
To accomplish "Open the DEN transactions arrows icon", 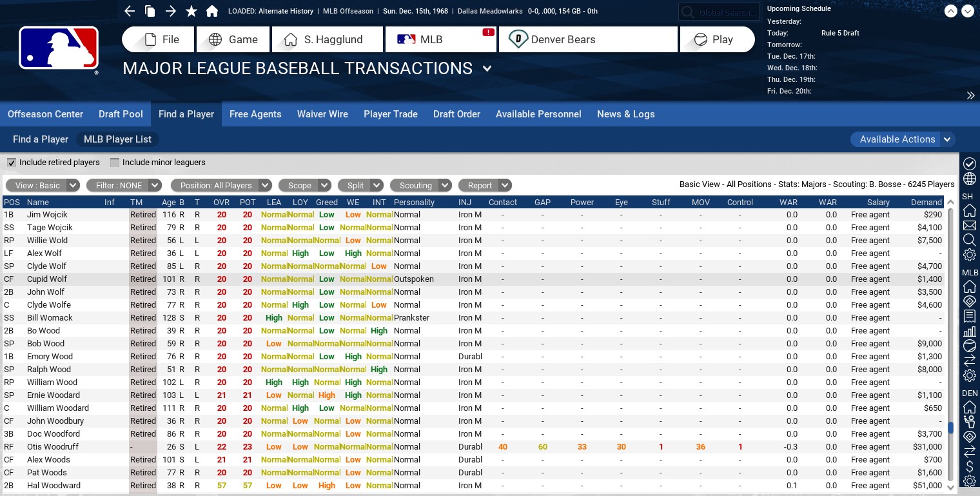I will pos(970,451).
